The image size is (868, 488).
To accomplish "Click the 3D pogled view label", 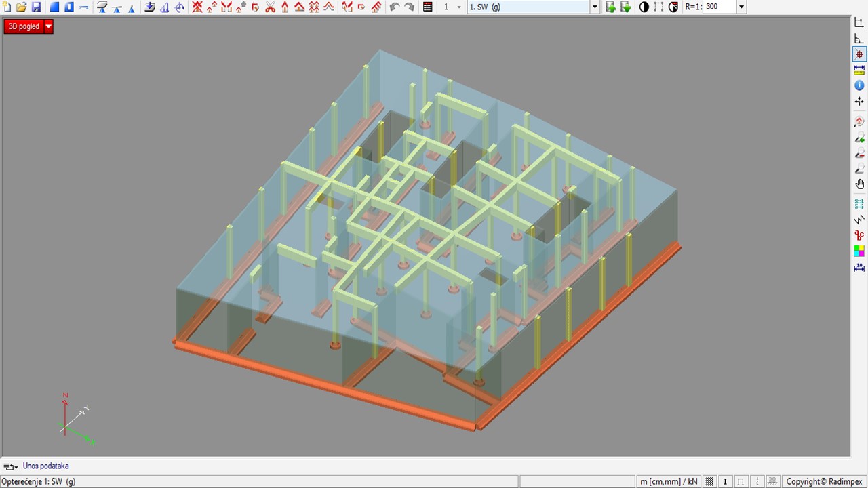I will (24, 26).
